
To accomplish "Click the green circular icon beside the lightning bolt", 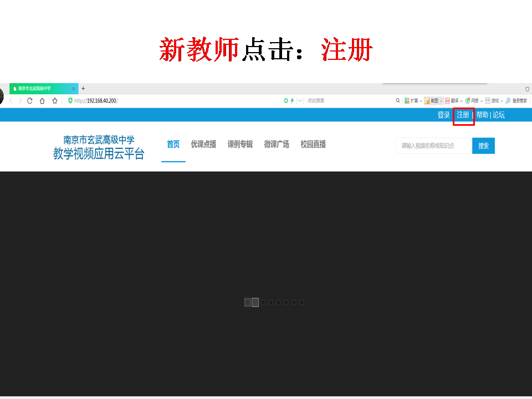I will click(x=286, y=100).
